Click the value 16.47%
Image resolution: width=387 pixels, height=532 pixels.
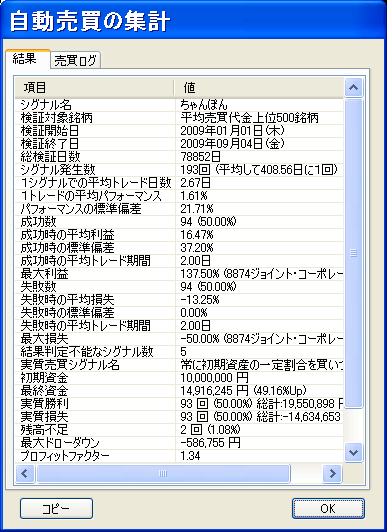tap(197, 235)
